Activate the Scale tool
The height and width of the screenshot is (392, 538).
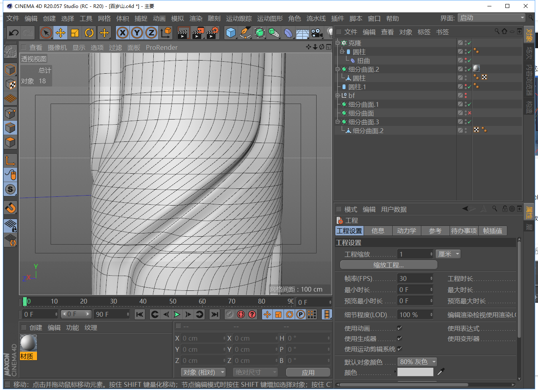coord(75,33)
